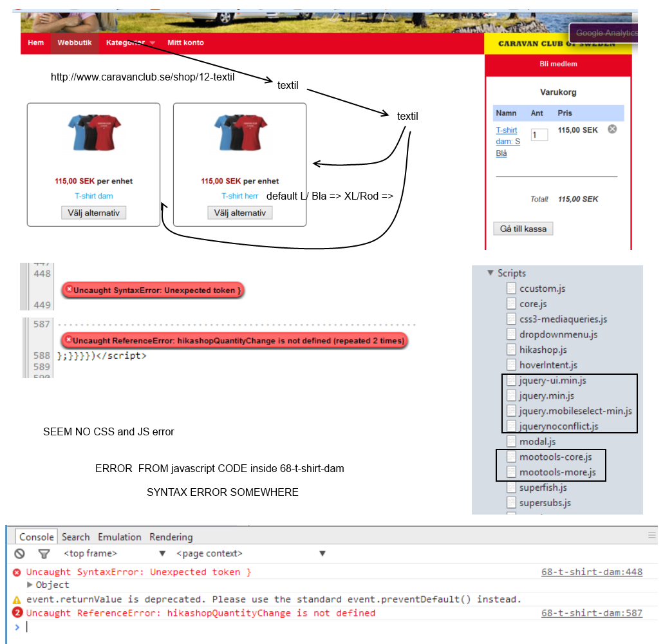
Task: Click the SyntaxError red error icon in console
Action: 17,573
